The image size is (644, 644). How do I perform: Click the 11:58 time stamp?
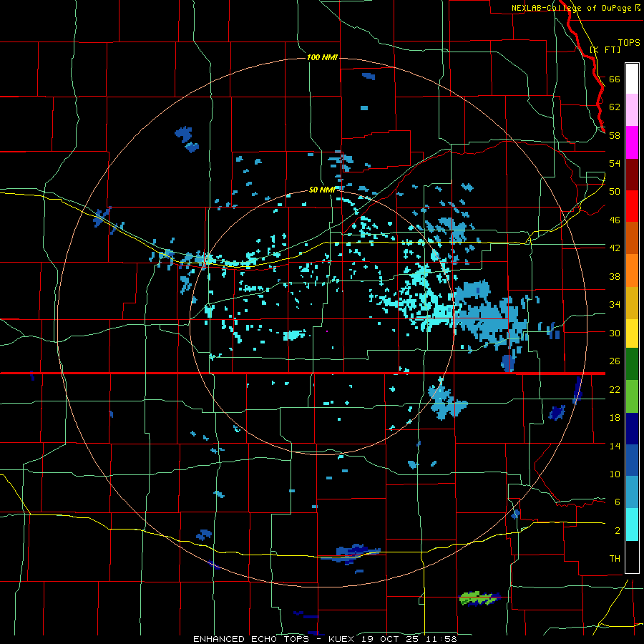(441, 639)
